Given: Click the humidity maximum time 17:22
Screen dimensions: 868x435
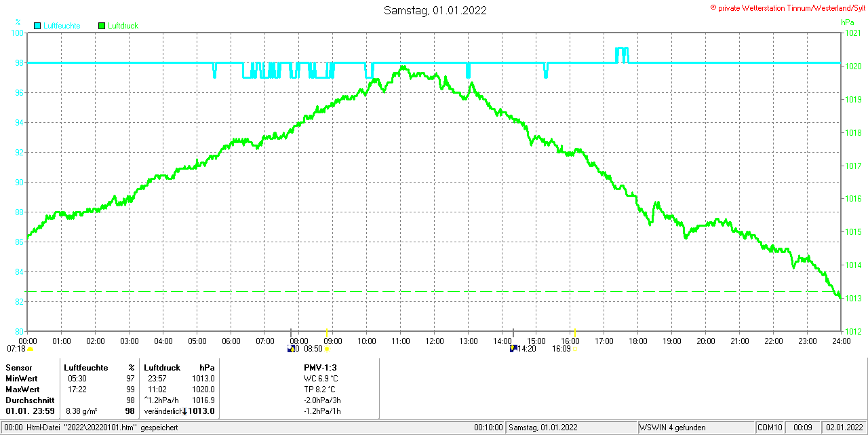Looking at the screenshot, I should [x=77, y=390].
